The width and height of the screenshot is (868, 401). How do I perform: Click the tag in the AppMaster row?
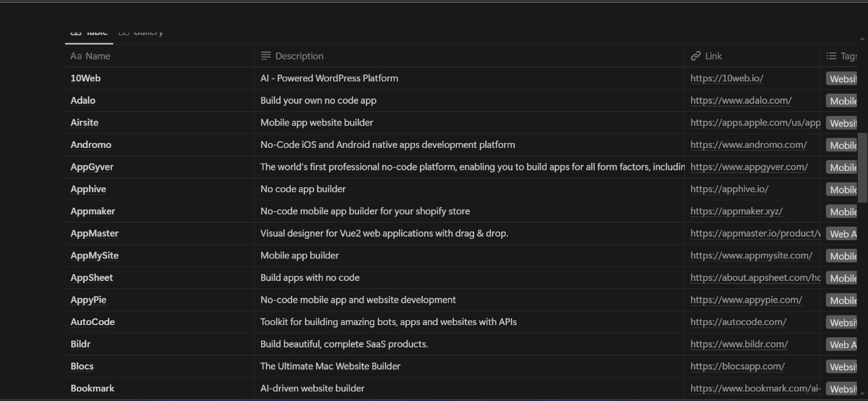[842, 234]
